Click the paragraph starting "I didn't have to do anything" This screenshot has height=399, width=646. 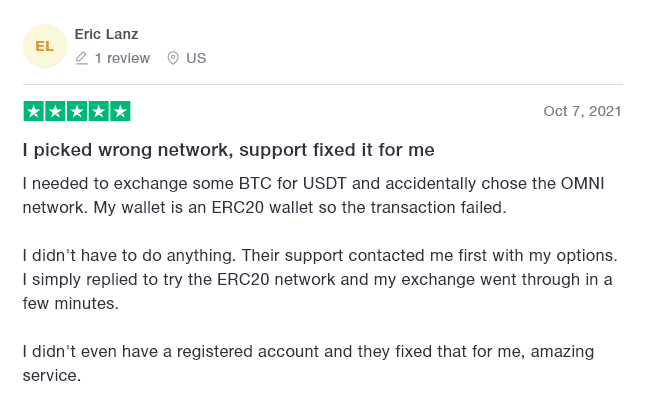(320, 279)
